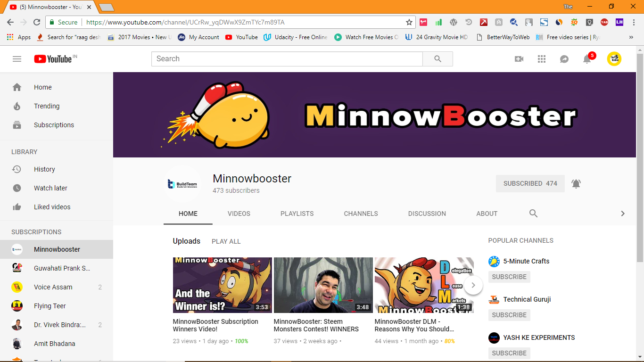
Task: Click the Chrome address bar URL
Action: point(185,22)
